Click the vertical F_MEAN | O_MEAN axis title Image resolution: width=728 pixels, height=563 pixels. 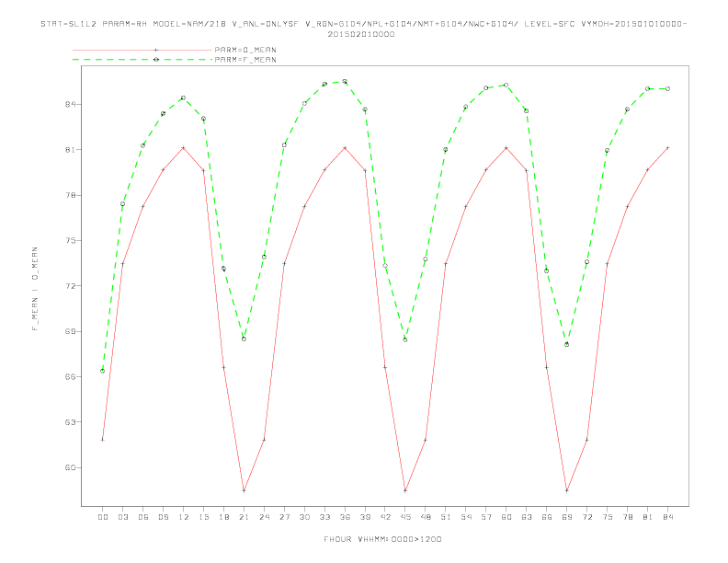[x=35, y=289]
